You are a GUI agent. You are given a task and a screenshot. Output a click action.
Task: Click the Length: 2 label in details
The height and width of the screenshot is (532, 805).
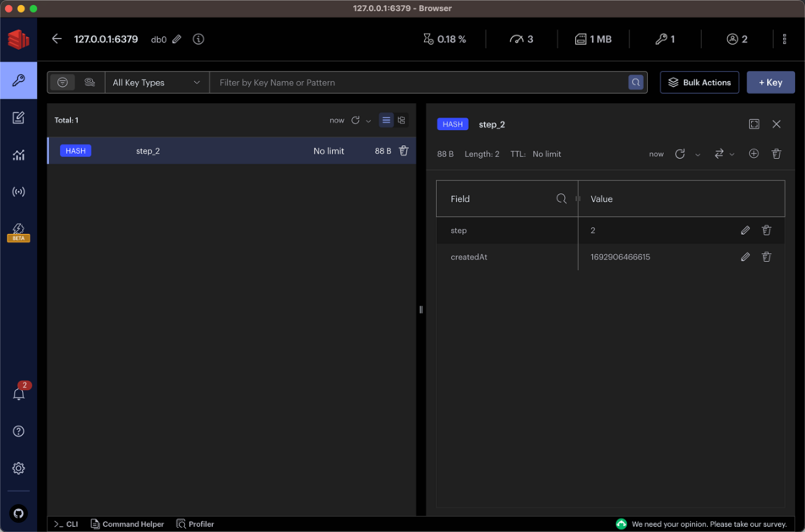[481, 154]
